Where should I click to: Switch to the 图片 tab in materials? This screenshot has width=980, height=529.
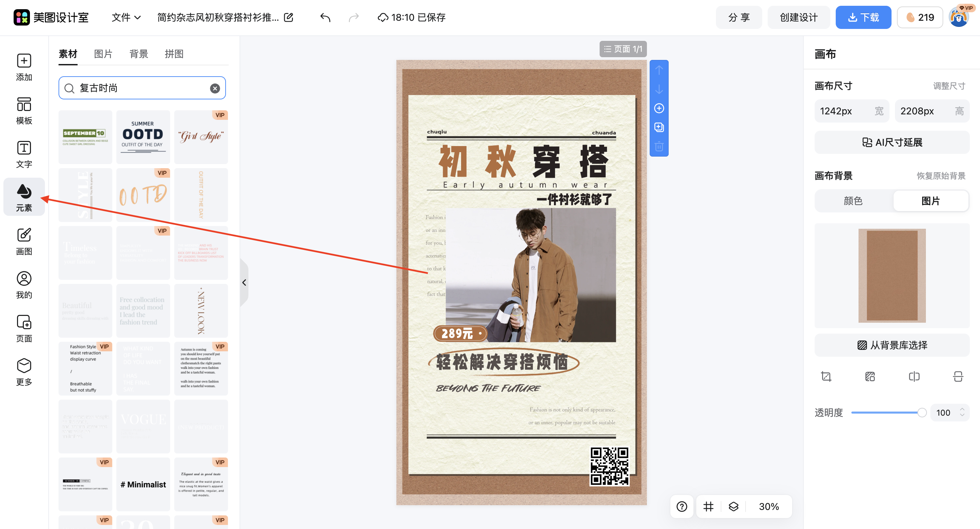pyautogui.click(x=103, y=54)
